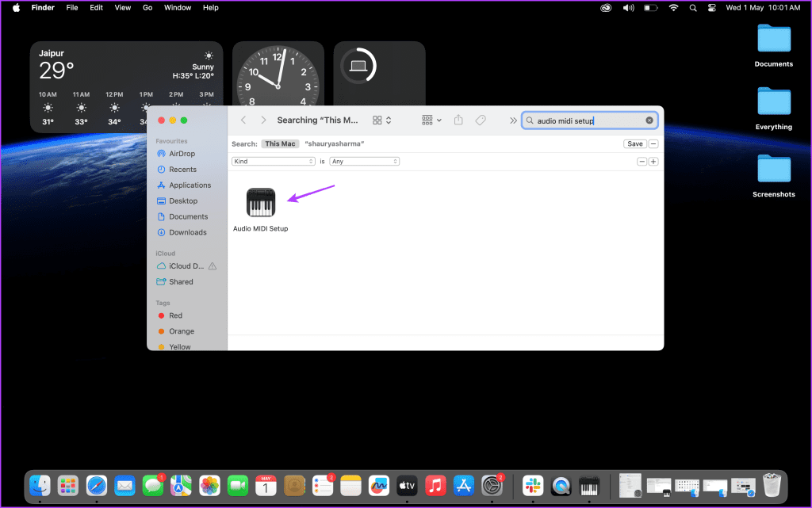
Task: Remove the Kind criteria row
Action: (x=642, y=162)
